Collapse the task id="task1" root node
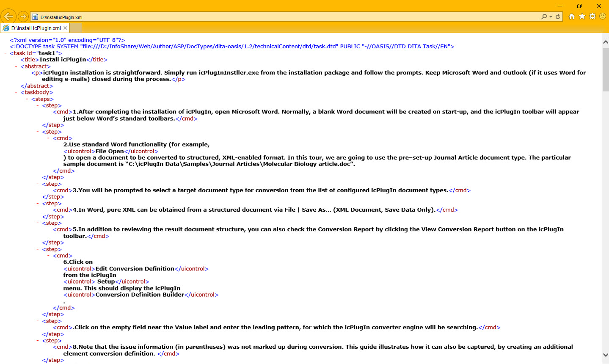Image resolution: width=609 pixels, height=364 pixels. [6, 53]
